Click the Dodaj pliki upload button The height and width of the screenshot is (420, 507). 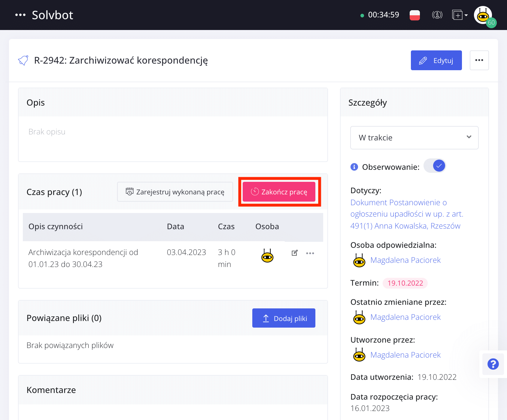(x=284, y=318)
